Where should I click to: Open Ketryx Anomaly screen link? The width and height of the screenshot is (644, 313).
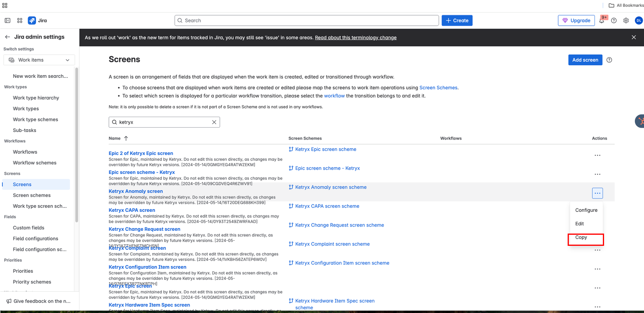click(x=136, y=191)
